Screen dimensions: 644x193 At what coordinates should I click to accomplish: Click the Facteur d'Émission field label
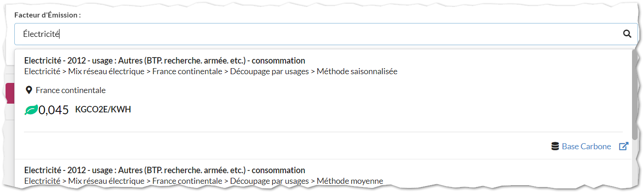tap(48, 15)
